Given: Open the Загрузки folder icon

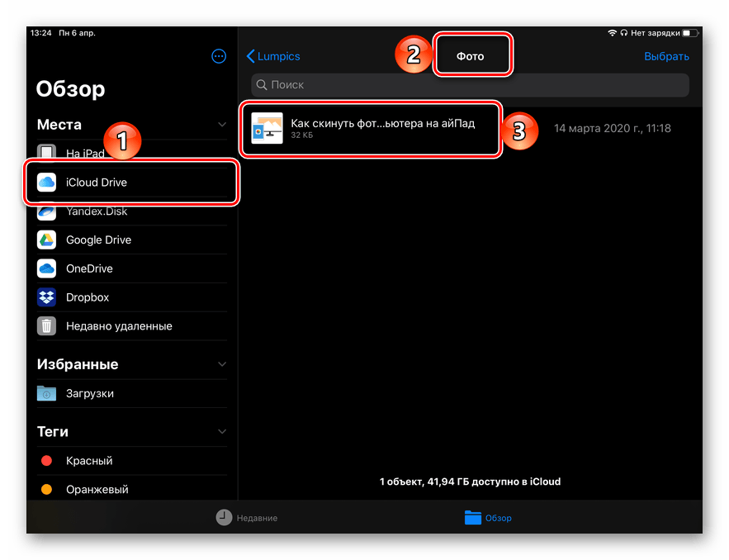Looking at the screenshot, I should click(x=47, y=394).
